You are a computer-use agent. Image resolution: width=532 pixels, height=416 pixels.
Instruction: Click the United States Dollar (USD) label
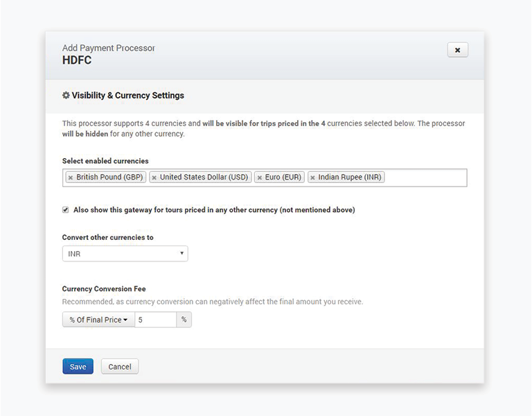tap(204, 177)
